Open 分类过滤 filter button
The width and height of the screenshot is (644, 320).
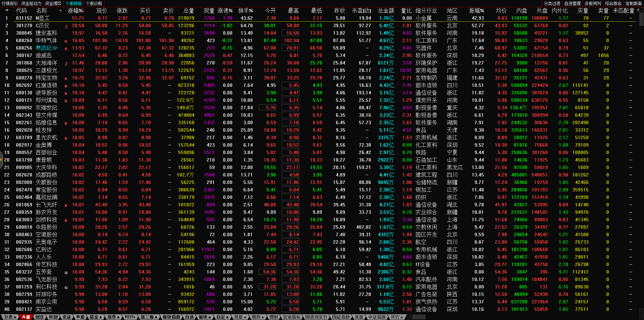[552, 3]
